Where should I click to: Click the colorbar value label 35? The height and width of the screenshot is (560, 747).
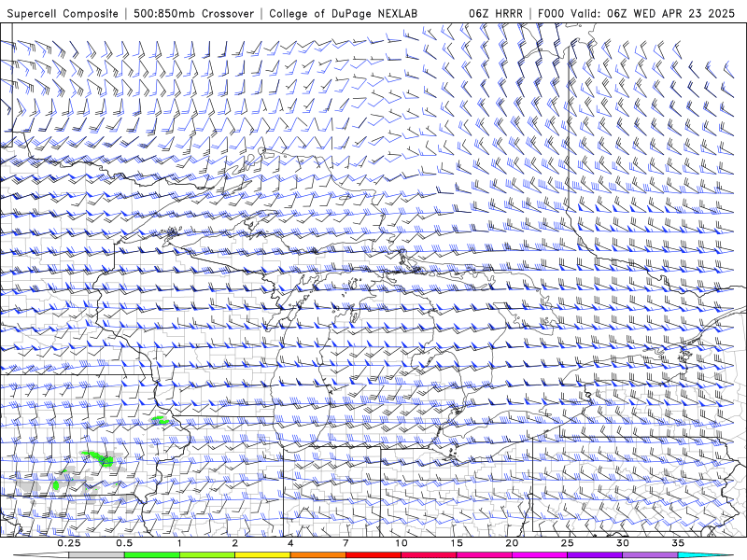pyautogui.click(x=679, y=543)
